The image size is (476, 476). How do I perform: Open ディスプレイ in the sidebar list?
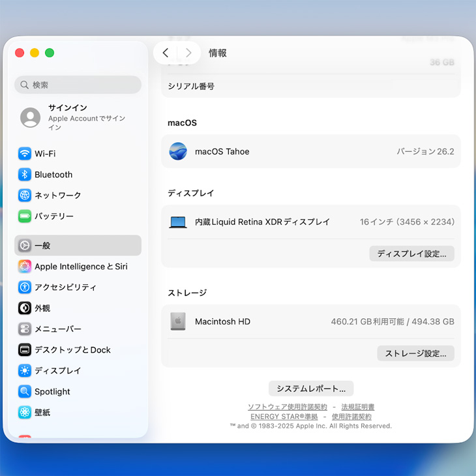(57, 371)
